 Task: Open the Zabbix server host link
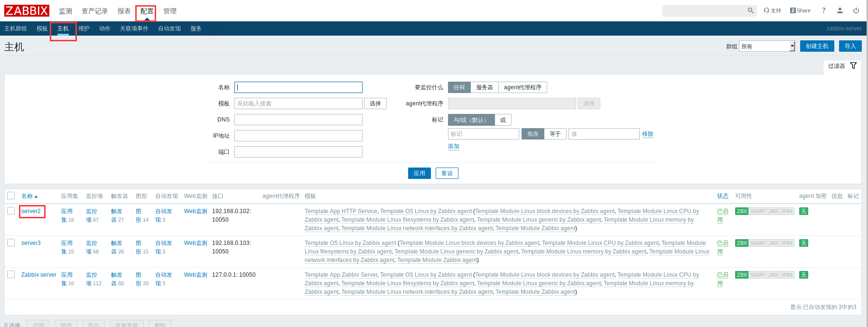coord(39,275)
